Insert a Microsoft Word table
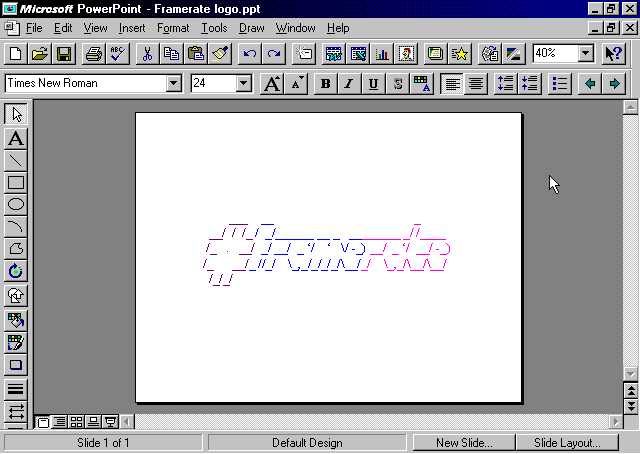 [x=333, y=53]
